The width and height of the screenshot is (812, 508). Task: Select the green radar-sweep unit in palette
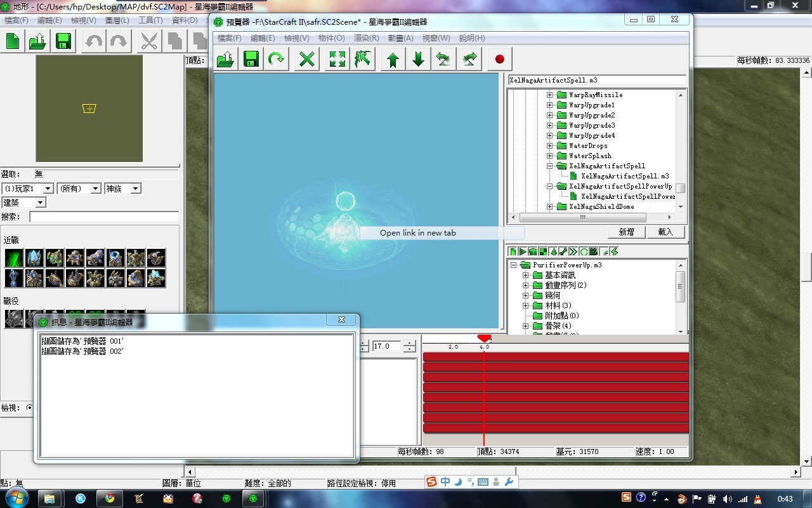[x=14, y=258]
